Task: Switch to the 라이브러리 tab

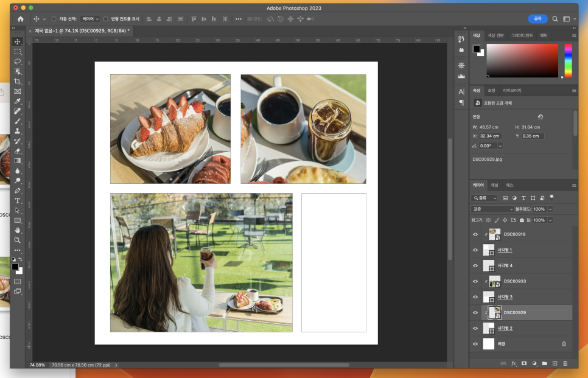Action: (512, 90)
